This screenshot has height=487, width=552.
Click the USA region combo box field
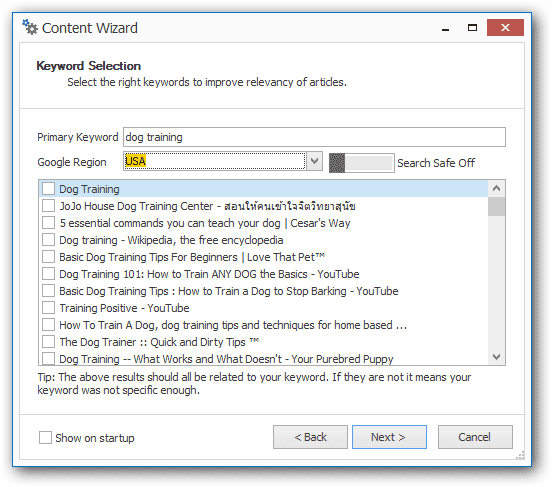tap(214, 161)
